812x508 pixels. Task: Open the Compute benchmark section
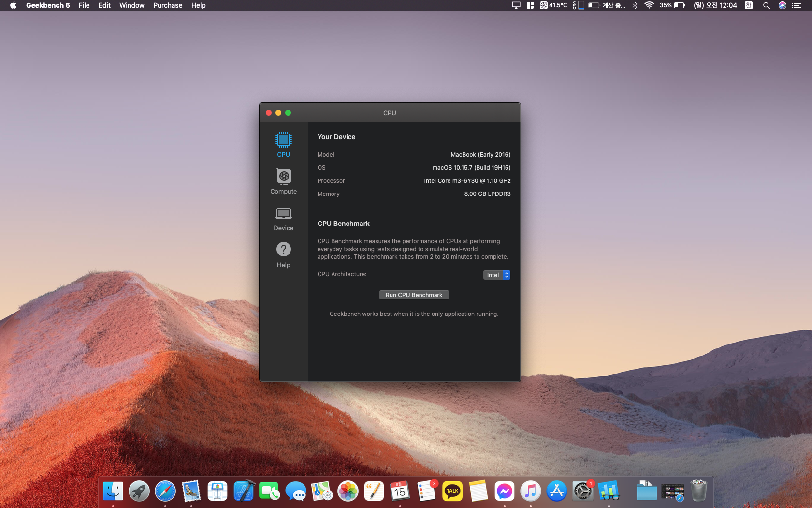pos(283,181)
